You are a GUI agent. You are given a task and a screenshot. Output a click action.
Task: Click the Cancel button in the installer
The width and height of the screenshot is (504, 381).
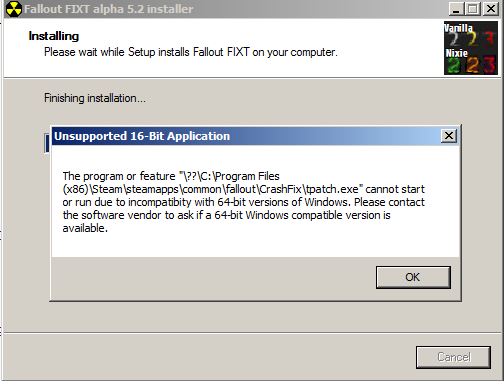[x=453, y=357]
